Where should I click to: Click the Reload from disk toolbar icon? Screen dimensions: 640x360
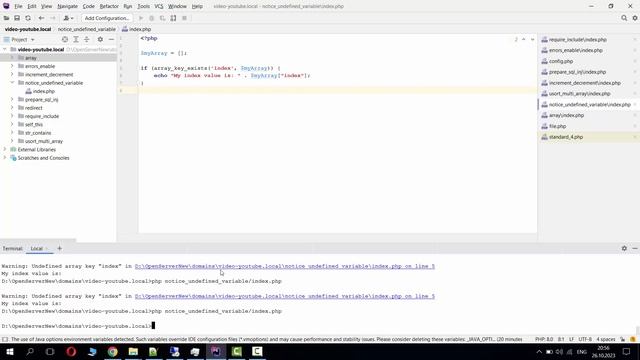point(28,18)
